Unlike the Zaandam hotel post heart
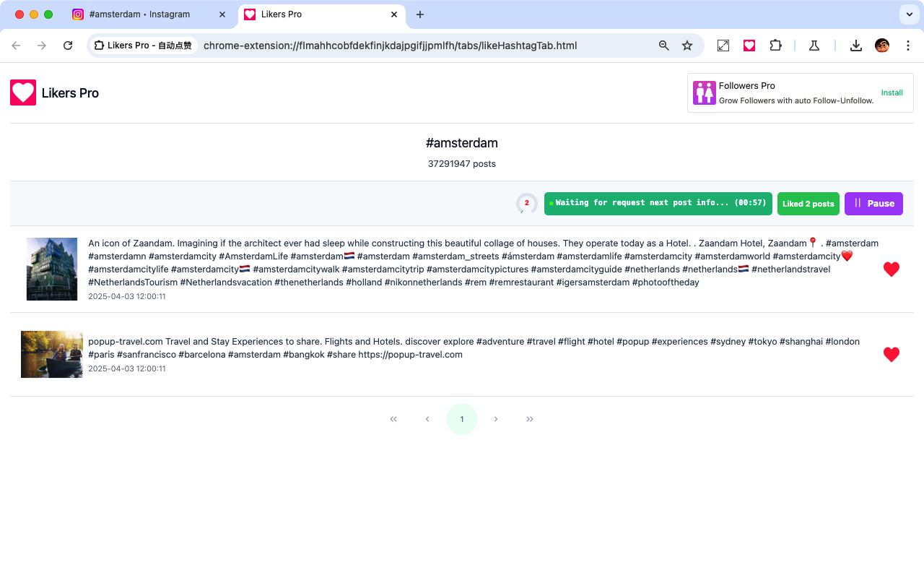The height and width of the screenshot is (578, 924). click(892, 269)
